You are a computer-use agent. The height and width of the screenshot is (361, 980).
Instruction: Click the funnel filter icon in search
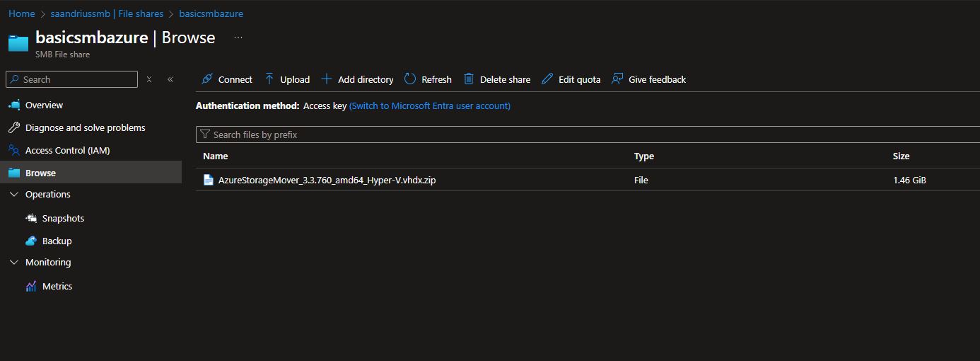click(x=205, y=134)
